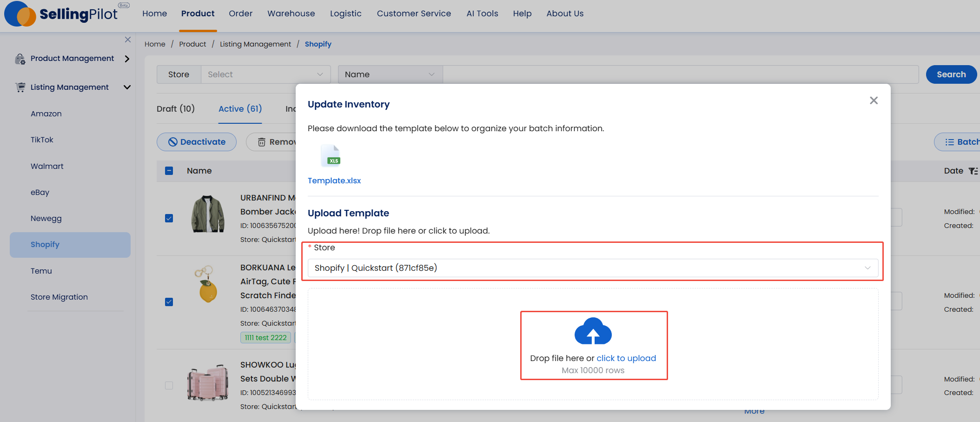Select Shopify in the sidebar
Screen dimensions: 980x422
tap(70, 245)
